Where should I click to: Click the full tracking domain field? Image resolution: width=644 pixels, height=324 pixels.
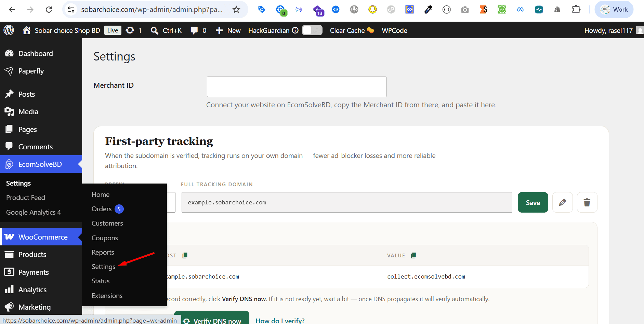[x=347, y=202]
